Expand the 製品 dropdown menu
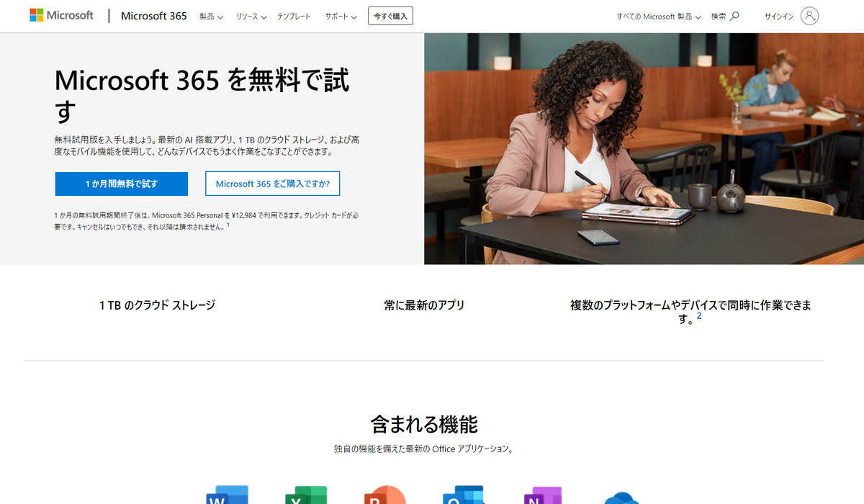The height and width of the screenshot is (504, 864). click(x=211, y=16)
